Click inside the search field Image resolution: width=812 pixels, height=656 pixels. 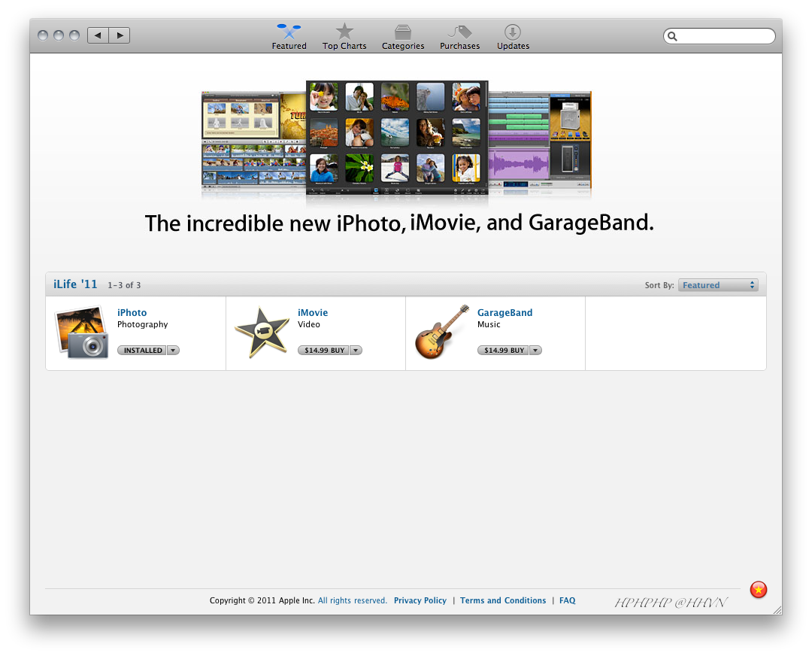(x=718, y=35)
